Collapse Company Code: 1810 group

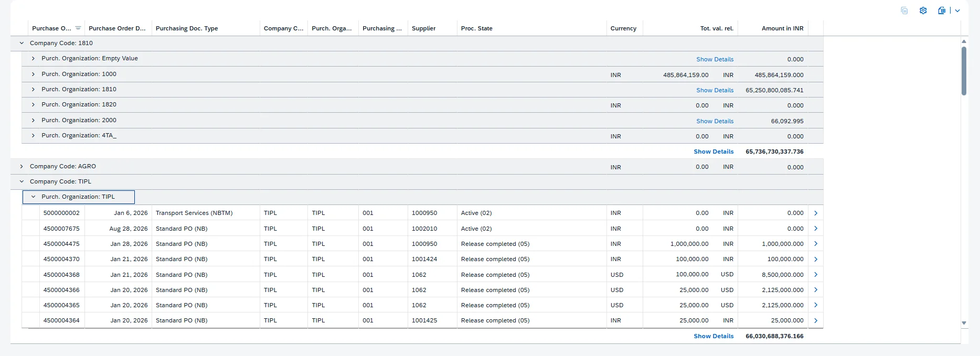coord(22,43)
